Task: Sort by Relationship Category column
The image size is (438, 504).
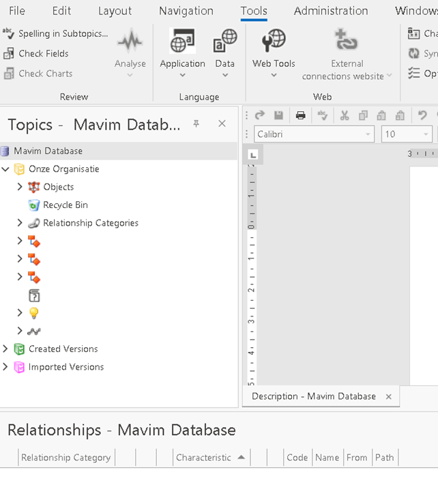Action: point(66,458)
